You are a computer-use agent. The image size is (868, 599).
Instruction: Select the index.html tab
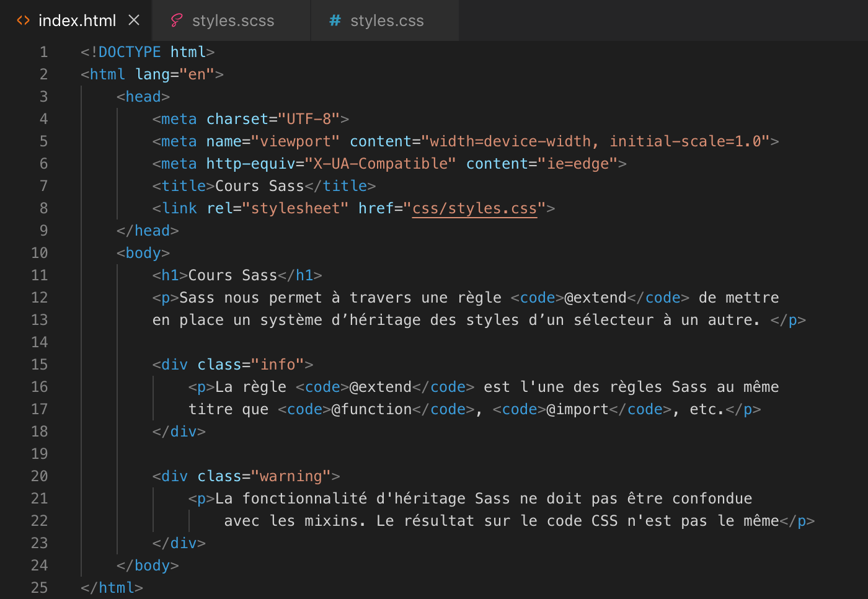(x=77, y=20)
